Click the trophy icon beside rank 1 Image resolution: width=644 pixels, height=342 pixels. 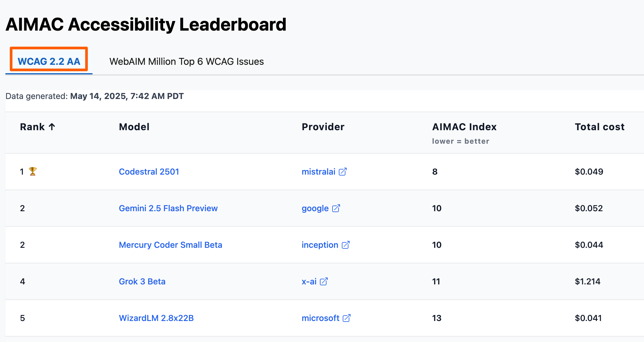tap(32, 172)
